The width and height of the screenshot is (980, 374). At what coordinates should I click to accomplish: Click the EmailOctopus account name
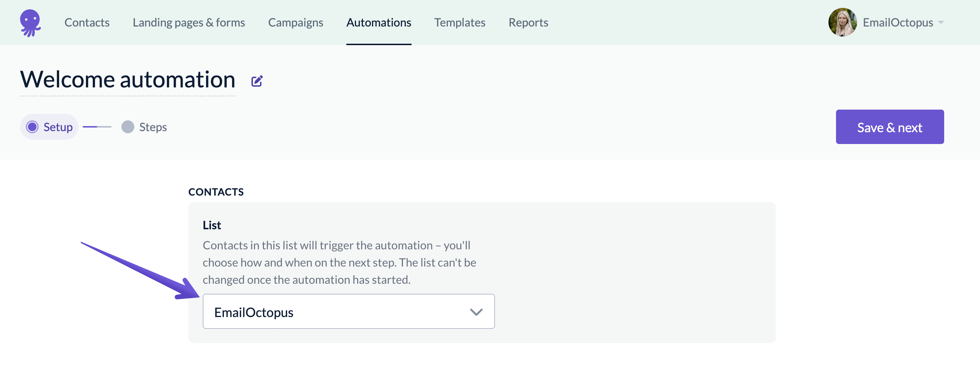898,23
